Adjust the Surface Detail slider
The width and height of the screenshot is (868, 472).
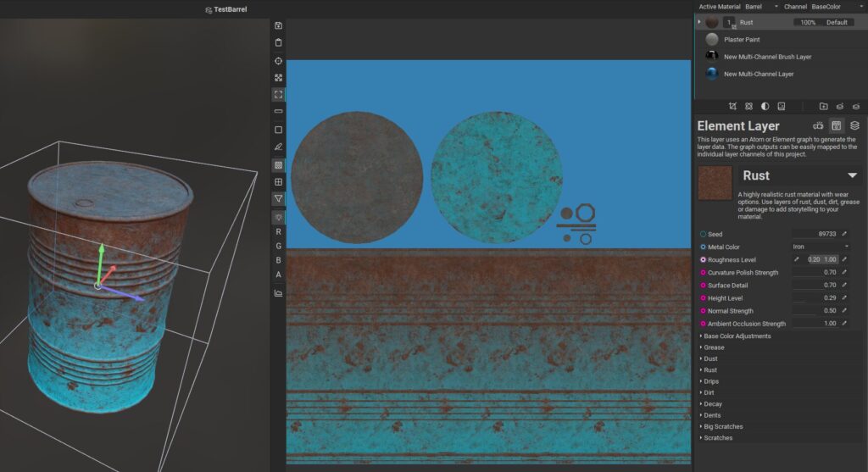coord(815,285)
